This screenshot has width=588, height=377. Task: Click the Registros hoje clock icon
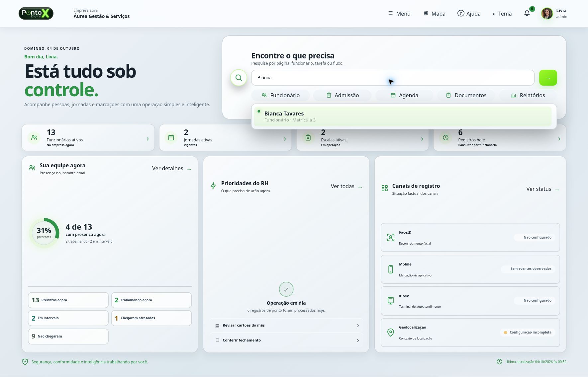445,137
